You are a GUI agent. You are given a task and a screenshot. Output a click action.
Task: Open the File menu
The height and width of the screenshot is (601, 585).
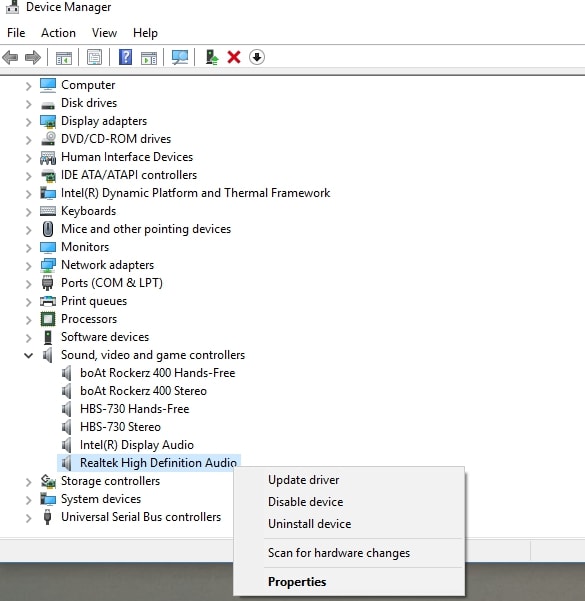pyautogui.click(x=16, y=33)
